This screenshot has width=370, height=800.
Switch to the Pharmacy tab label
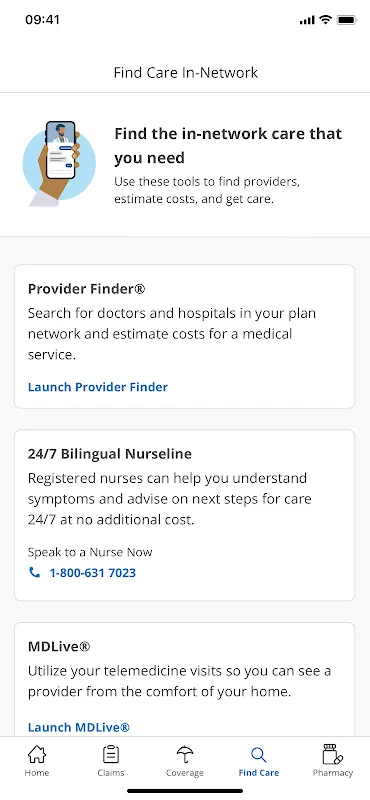333,772
